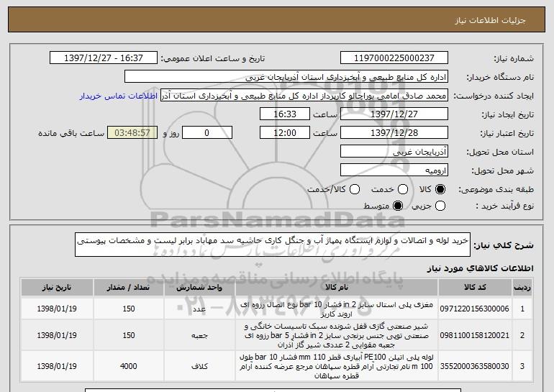Click the واحد شمارش column header
554x392 pixels.
coord(199,288)
